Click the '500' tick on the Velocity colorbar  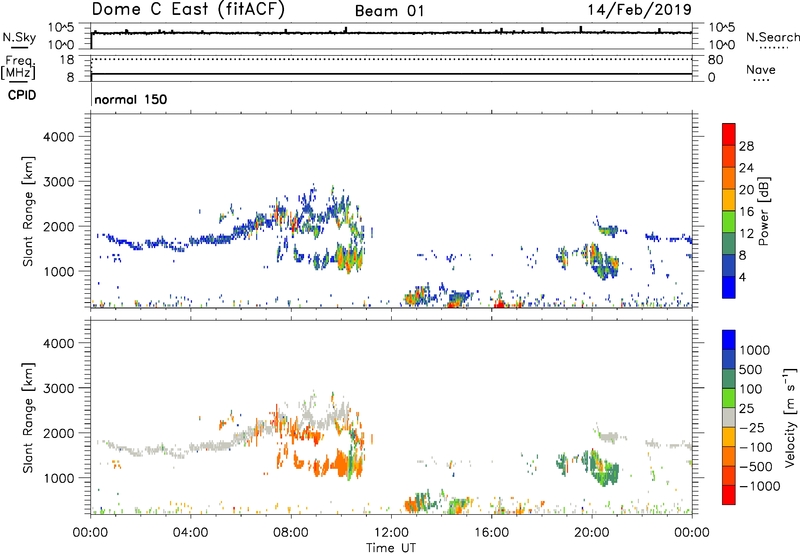coord(751,369)
